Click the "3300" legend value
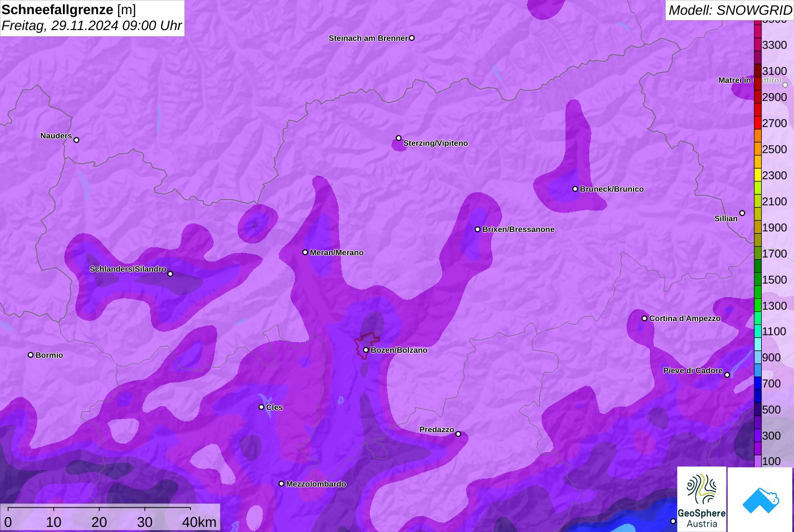Image resolution: width=794 pixels, height=532 pixels. 775,45
